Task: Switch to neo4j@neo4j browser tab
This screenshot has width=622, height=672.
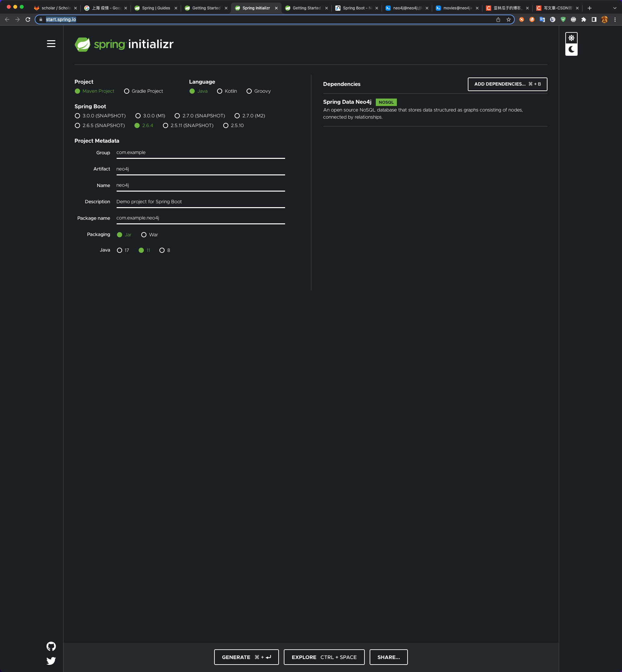Action: click(407, 8)
